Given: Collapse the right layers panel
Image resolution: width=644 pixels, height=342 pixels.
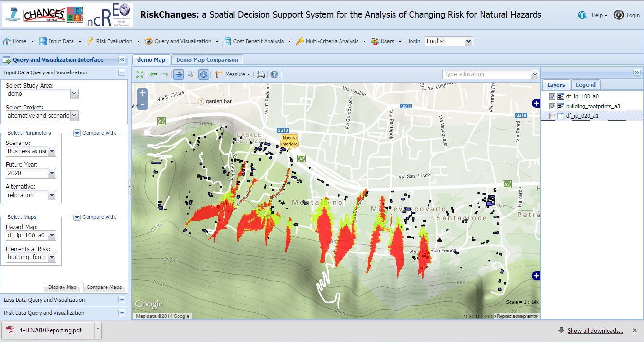Looking at the screenshot, I should (637, 72).
